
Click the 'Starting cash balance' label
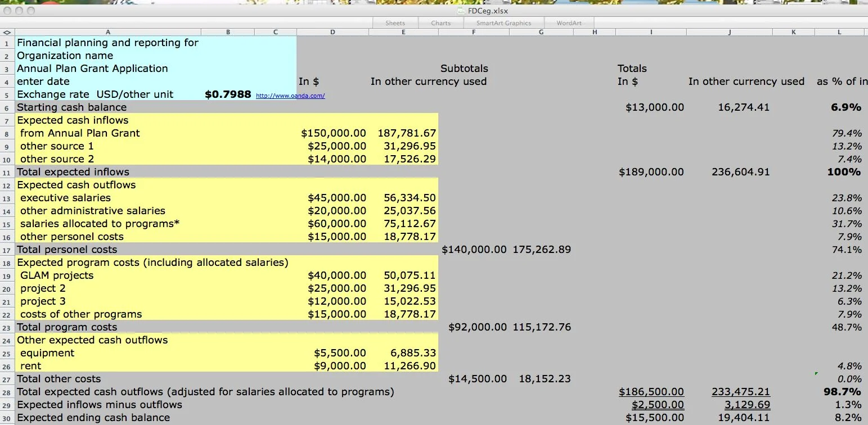(x=72, y=107)
